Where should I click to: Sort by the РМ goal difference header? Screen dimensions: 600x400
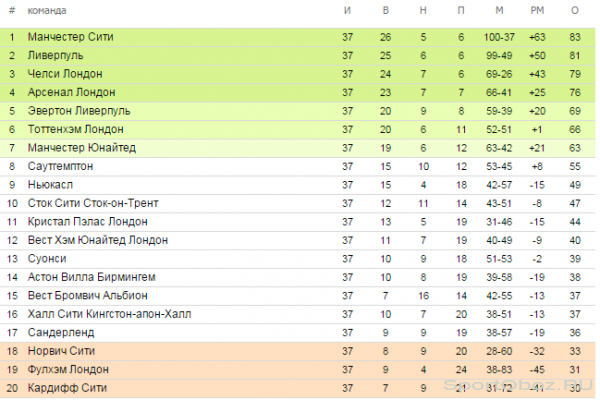pyautogui.click(x=537, y=10)
